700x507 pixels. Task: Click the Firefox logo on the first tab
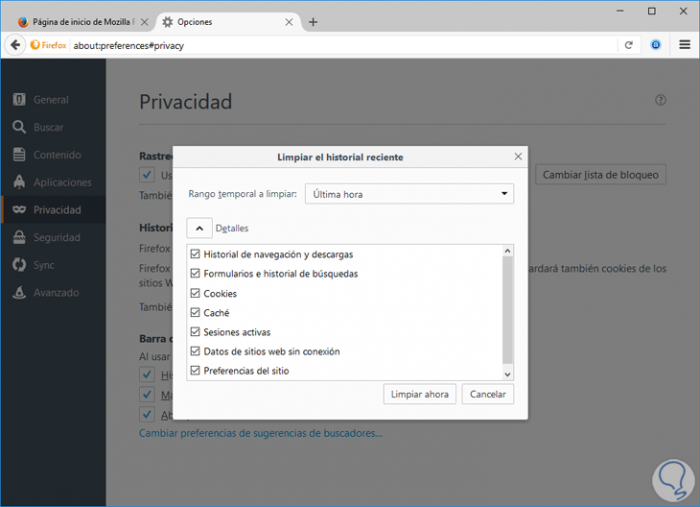click(x=23, y=22)
